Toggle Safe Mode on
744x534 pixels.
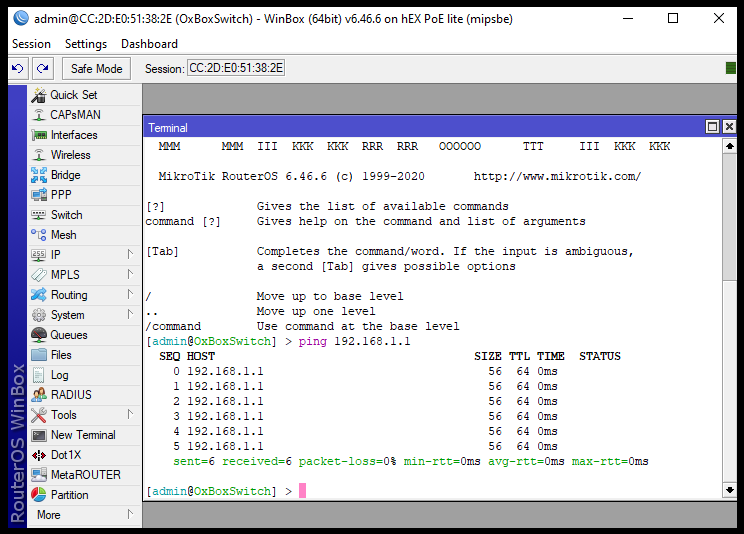pyautogui.click(x=96, y=69)
